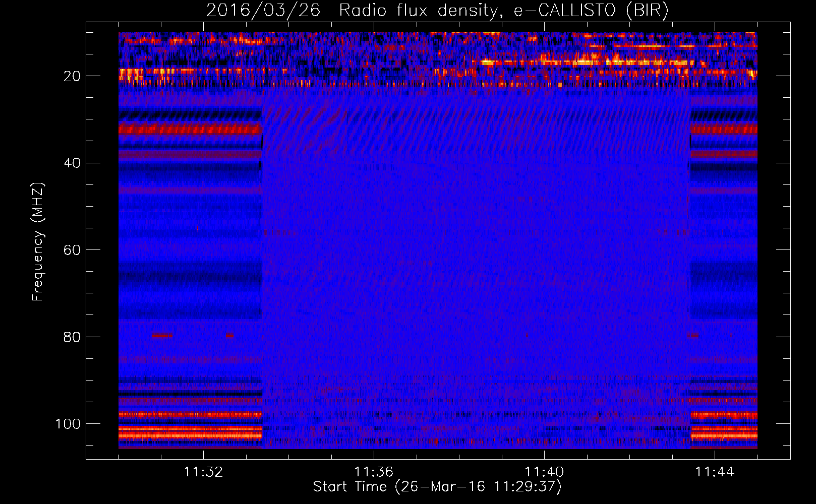Viewport: 816px width, 504px height.
Task: Click the frequency tick label '40'
Action: point(72,163)
